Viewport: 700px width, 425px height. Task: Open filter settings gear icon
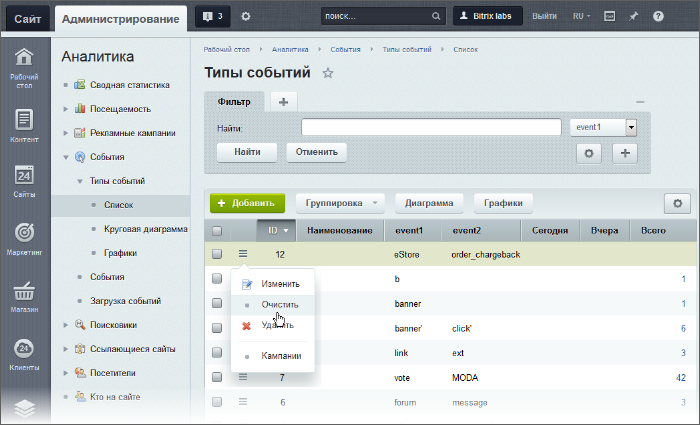tap(589, 153)
